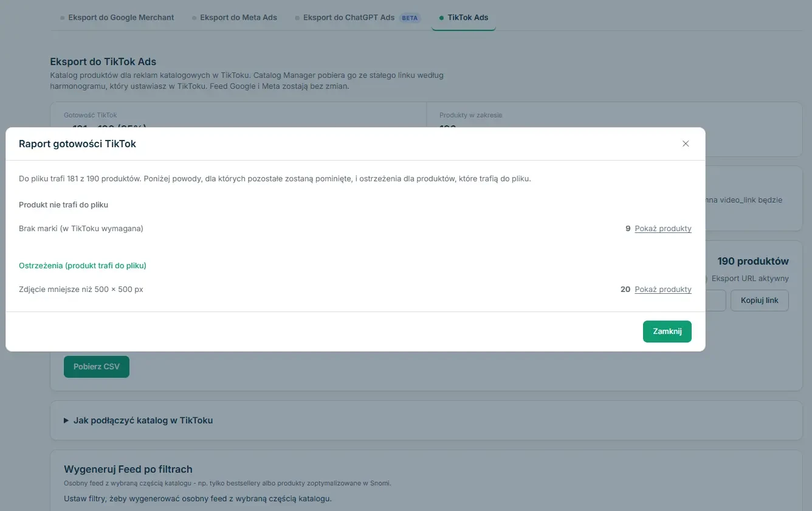Click the count 20 beside small image warning
The width and height of the screenshot is (812, 511).
tap(625, 290)
